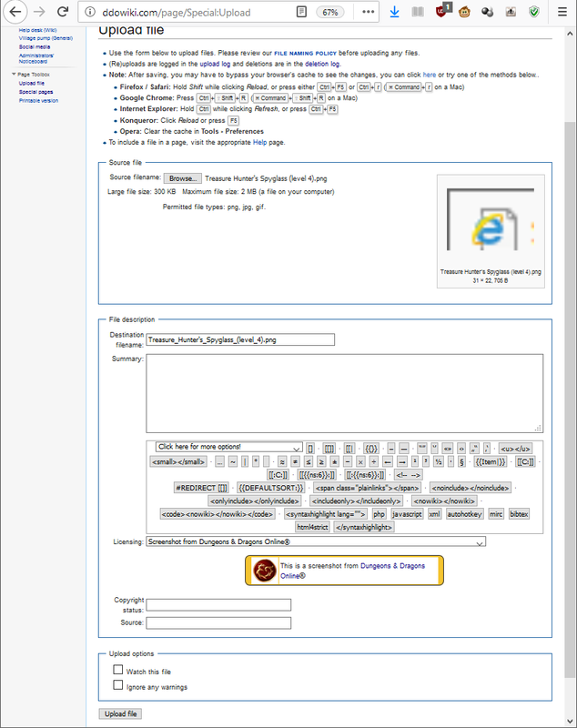Image resolution: width=577 pixels, height=728 pixels.
Task: Insert span class plainlinks tags
Action: click(367, 488)
